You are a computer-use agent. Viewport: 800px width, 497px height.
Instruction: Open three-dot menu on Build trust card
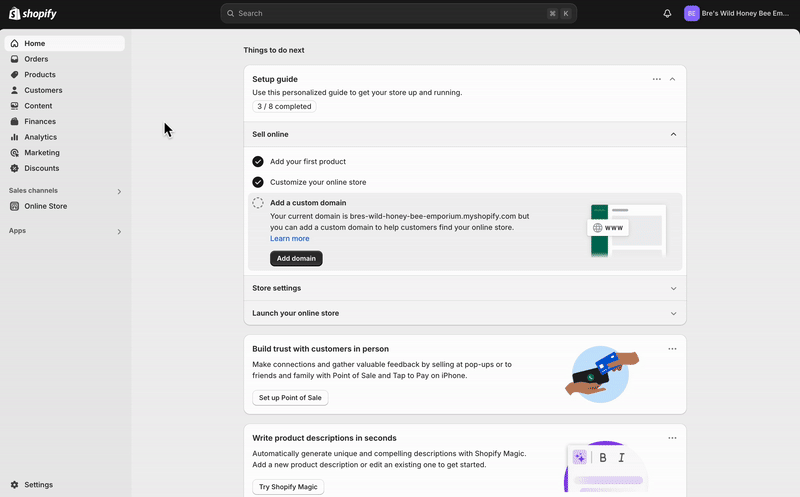coord(672,349)
